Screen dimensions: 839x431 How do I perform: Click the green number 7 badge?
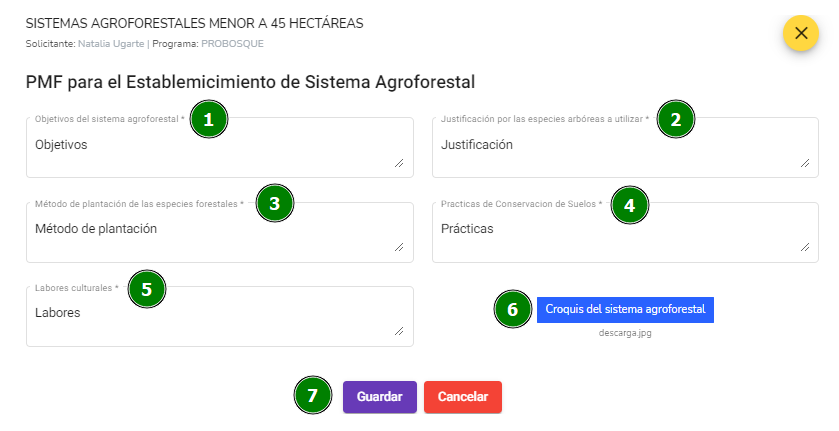[312, 395]
